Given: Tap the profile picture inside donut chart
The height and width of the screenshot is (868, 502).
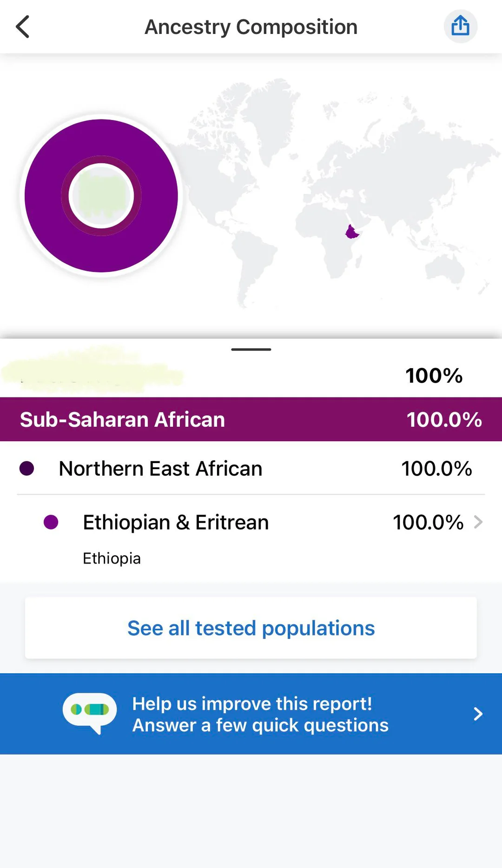Looking at the screenshot, I should (x=101, y=196).
